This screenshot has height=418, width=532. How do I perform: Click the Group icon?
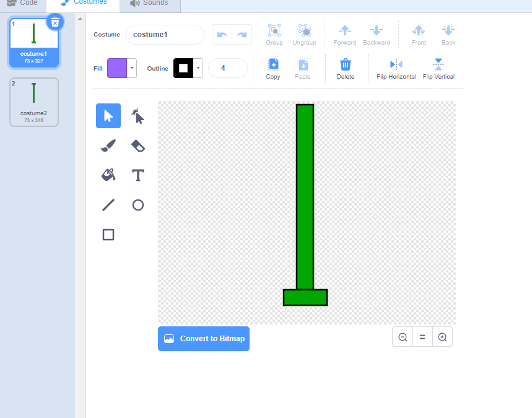pos(274,35)
